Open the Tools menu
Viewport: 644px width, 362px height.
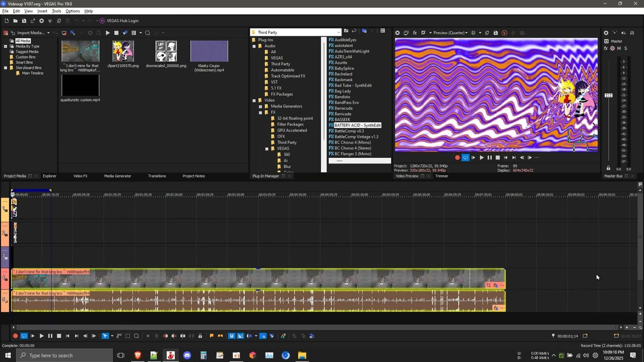[x=56, y=11]
